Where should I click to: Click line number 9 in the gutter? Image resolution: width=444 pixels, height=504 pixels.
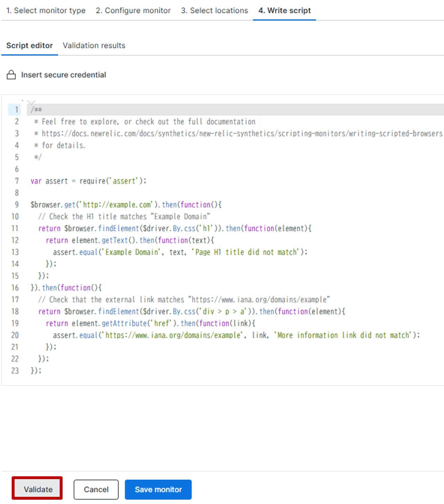pos(16,205)
